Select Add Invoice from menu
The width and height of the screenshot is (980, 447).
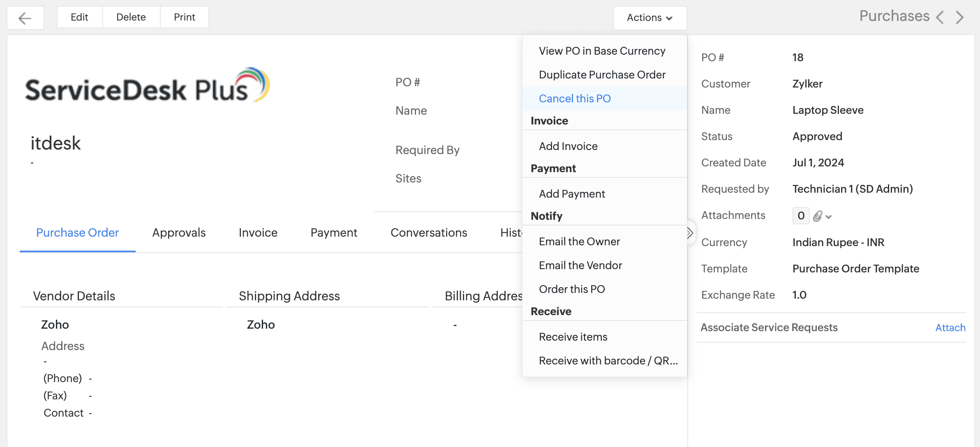(x=568, y=146)
